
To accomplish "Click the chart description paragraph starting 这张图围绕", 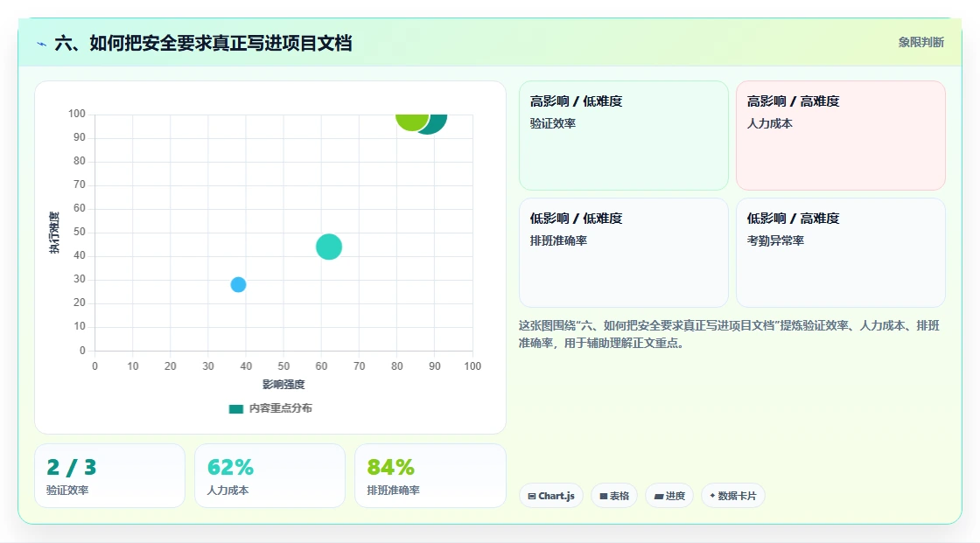I will coord(729,334).
